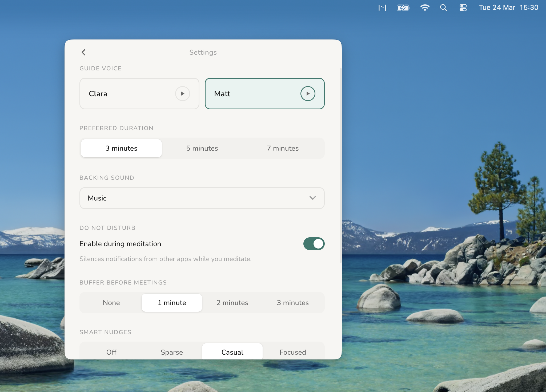
Task: Open the Wi-Fi menu bar icon
Action: coord(425,8)
